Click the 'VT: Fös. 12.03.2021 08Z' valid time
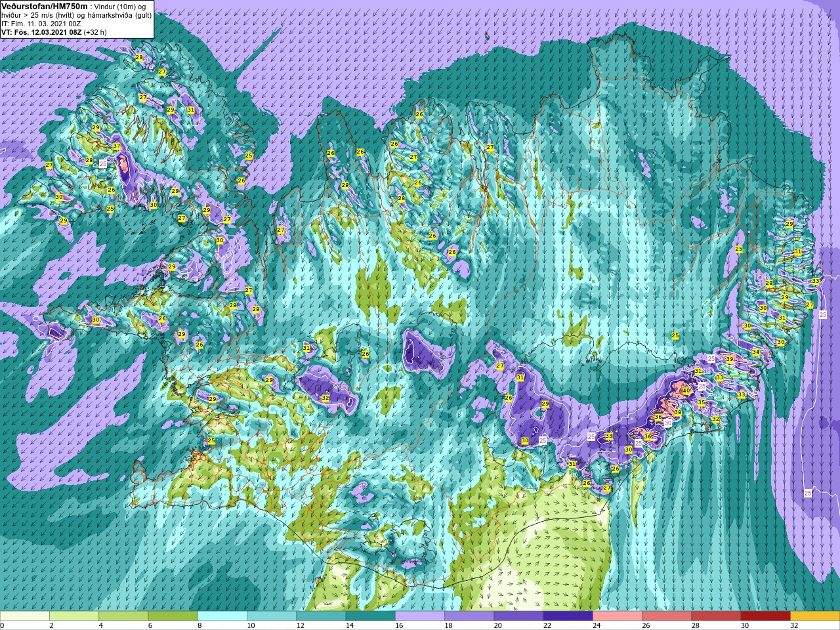 [41, 31]
